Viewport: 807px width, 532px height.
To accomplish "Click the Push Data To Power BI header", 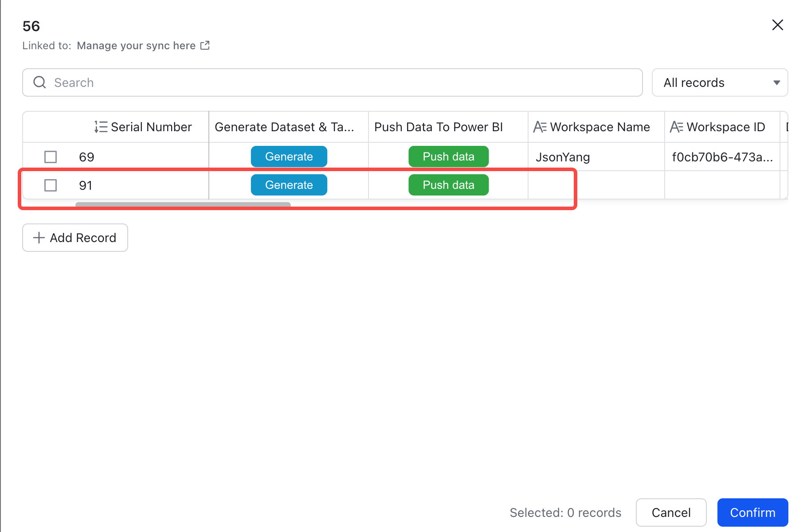I will click(439, 127).
